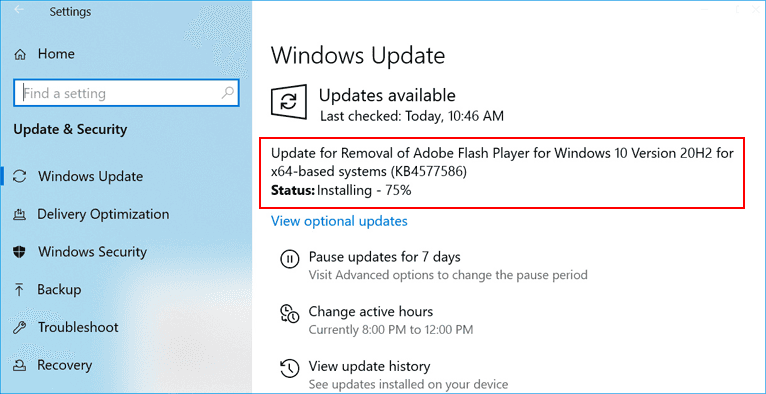Click the large update refresh status icon
766x394 pixels.
coord(289,102)
